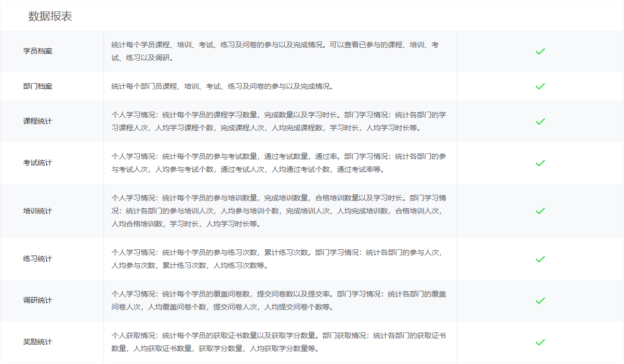This screenshot has height=364, width=624.
Task: Click the 奖励统计 description about 证书 and 学分
Action: [278, 342]
